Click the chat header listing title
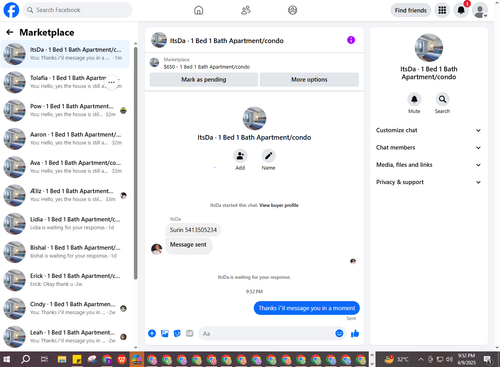The width and height of the screenshot is (500, 367). click(x=227, y=41)
